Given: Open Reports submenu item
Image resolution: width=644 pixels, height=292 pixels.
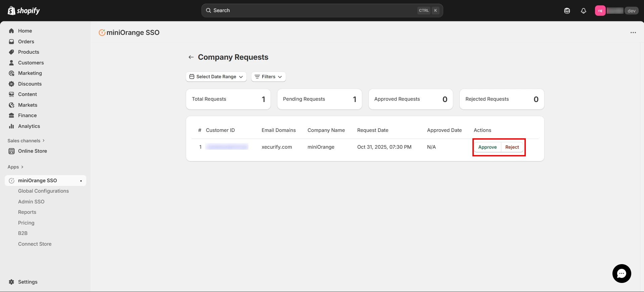Looking at the screenshot, I should click(x=27, y=212).
